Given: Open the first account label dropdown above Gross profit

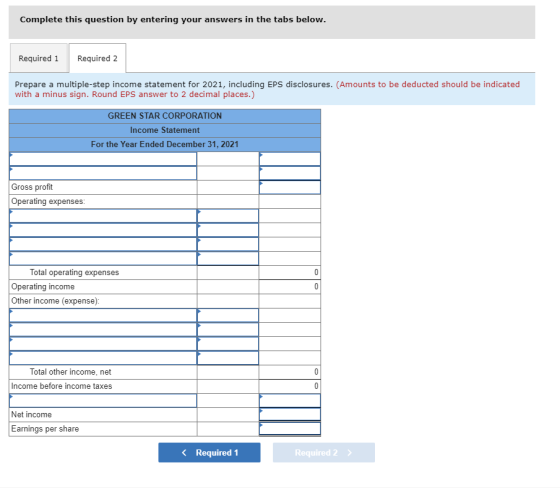Looking at the screenshot, I should click(103, 159).
